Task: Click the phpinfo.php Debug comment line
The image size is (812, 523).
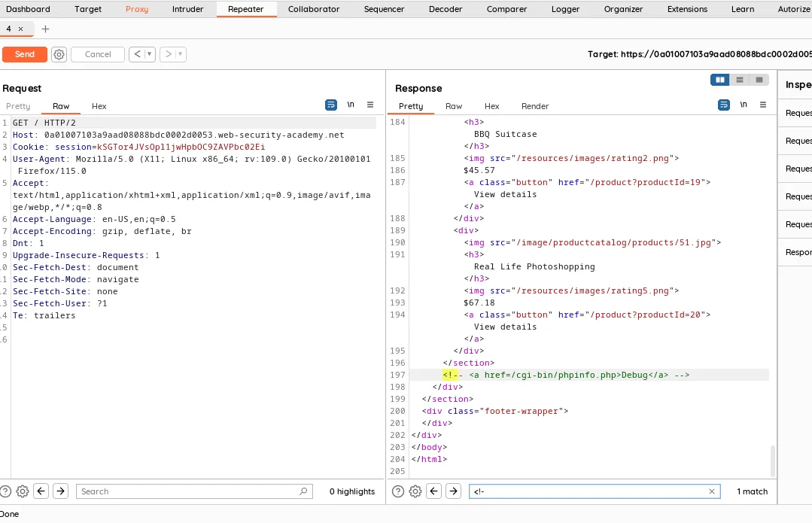Action: tap(566, 375)
